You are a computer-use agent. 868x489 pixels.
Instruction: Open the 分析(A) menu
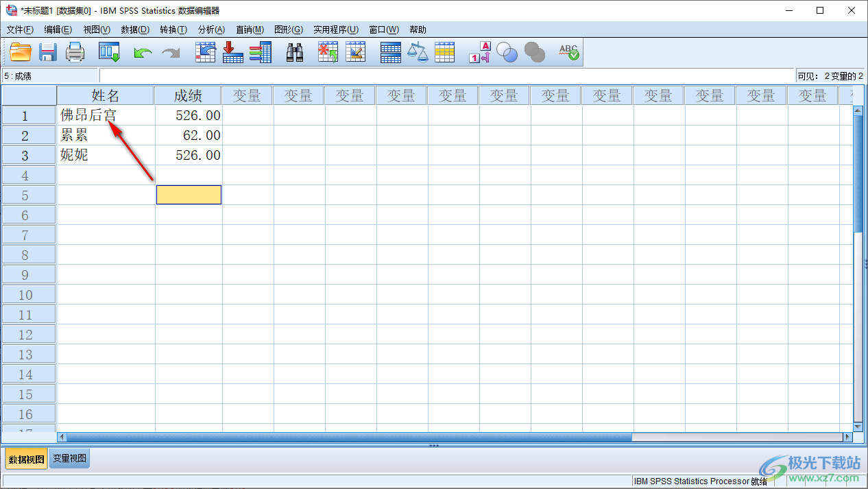(x=211, y=29)
